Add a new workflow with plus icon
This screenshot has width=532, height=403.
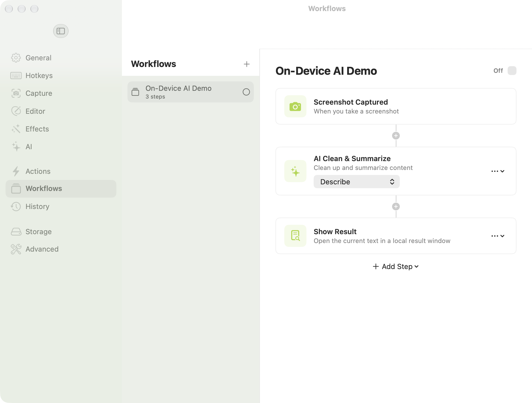[247, 64]
